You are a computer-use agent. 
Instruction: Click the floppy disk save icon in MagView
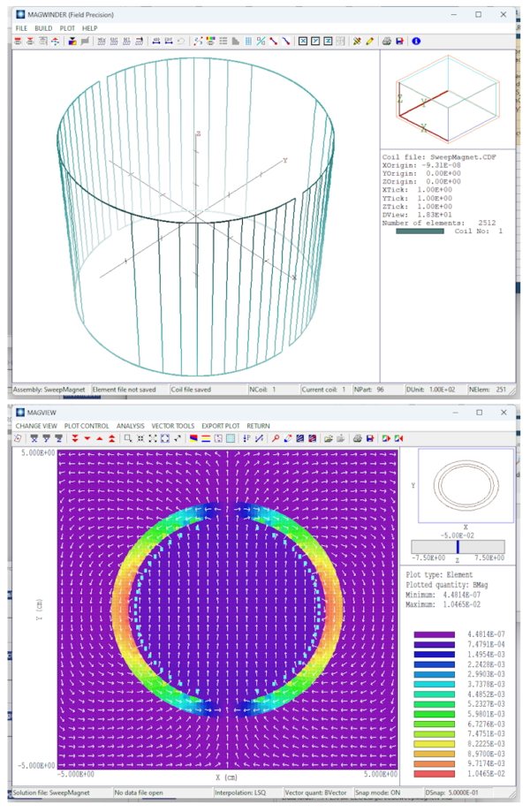coord(371,437)
